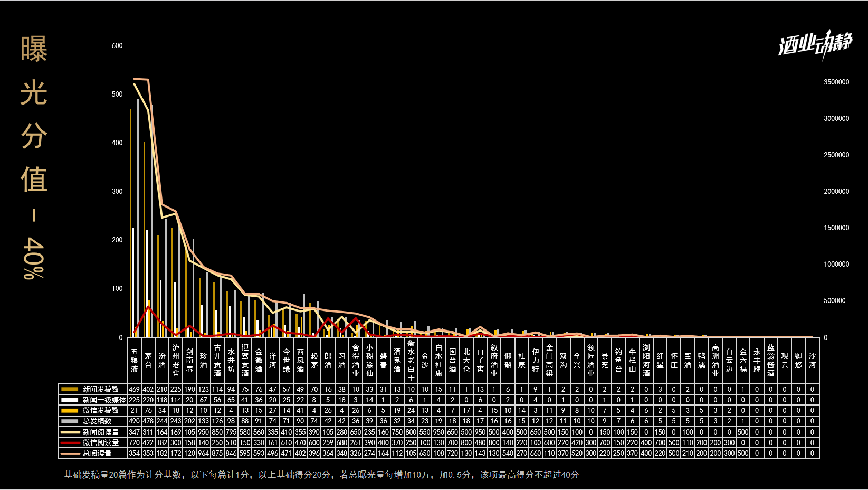Click the gray 总发稿数 legend marker
Image resolution: width=868 pixels, height=490 pixels.
[x=70, y=421]
